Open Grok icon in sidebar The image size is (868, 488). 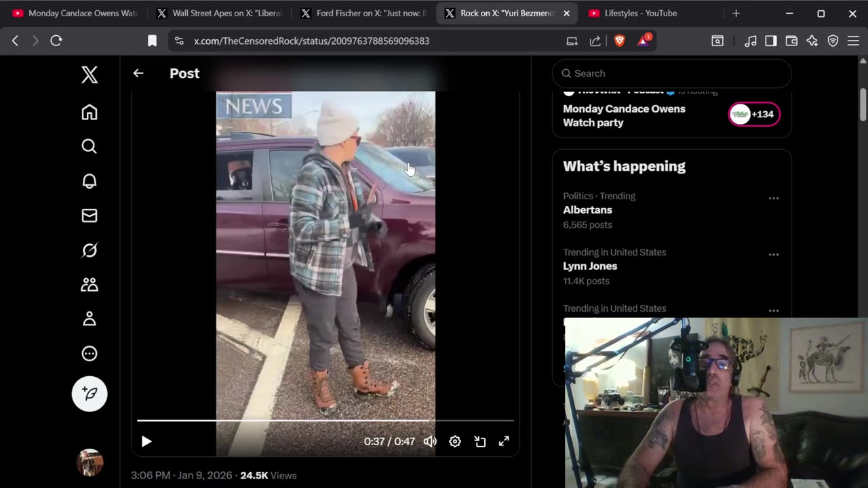click(x=90, y=250)
